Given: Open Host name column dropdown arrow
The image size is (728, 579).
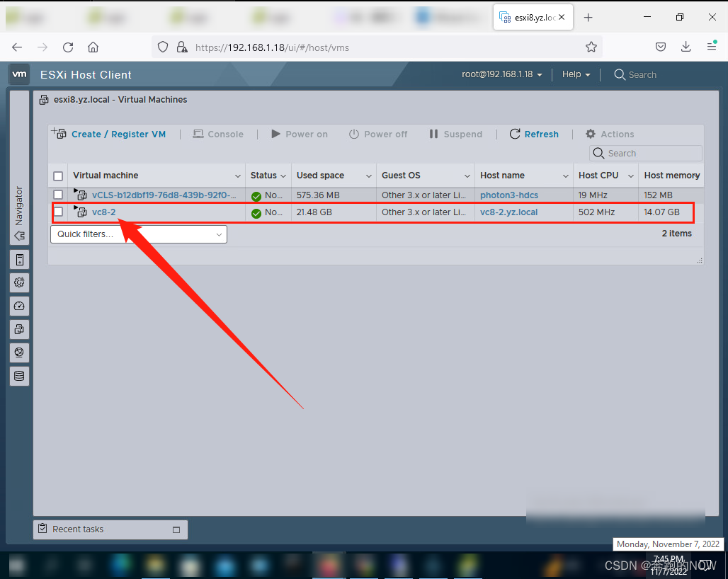Looking at the screenshot, I should coord(566,176).
